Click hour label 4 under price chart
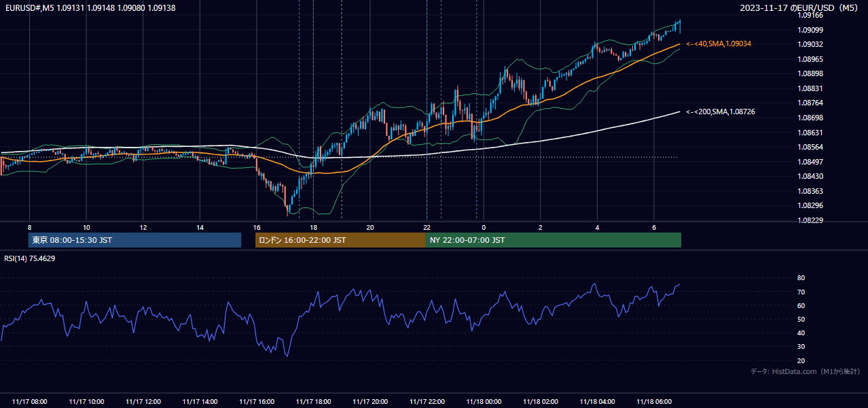 (x=597, y=228)
